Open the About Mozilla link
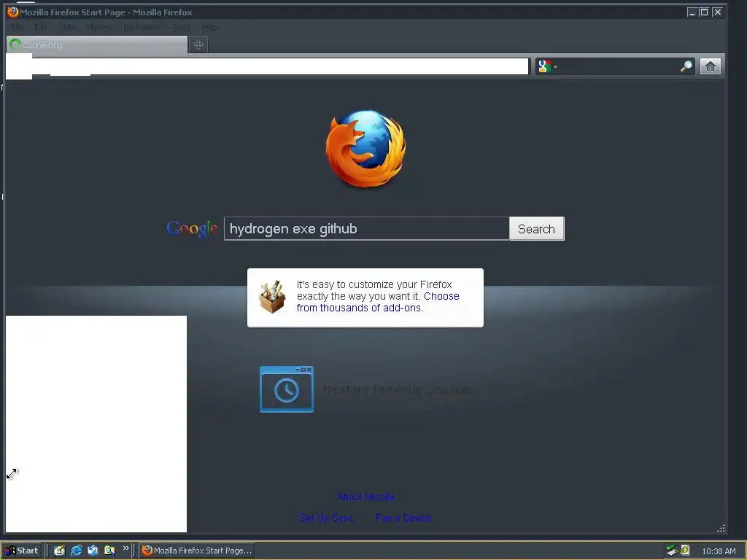This screenshot has height=560, width=747. click(365, 497)
